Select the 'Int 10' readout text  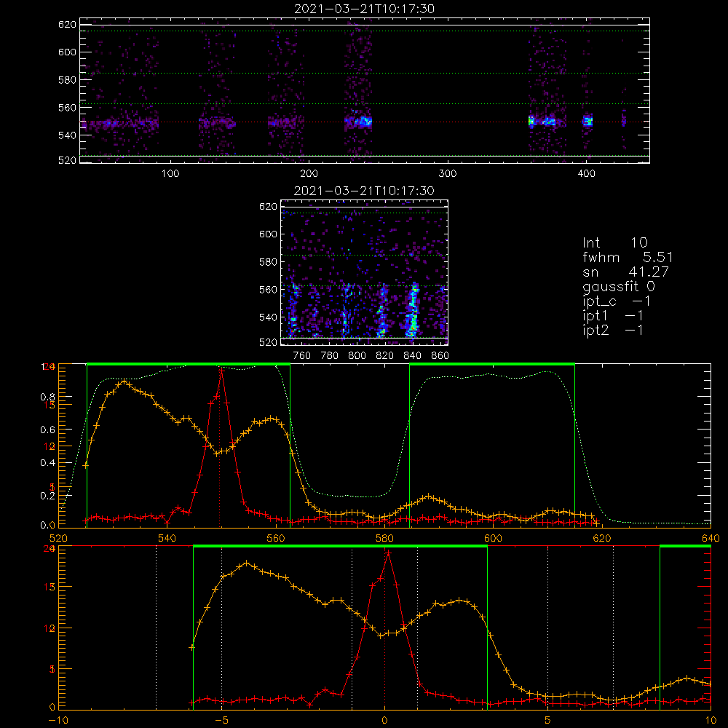pyautogui.click(x=614, y=243)
